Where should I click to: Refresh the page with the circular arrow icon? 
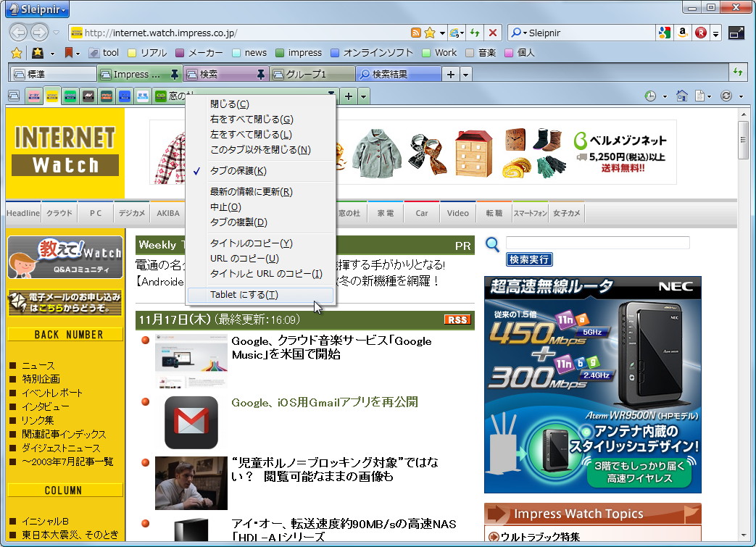coord(726,96)
